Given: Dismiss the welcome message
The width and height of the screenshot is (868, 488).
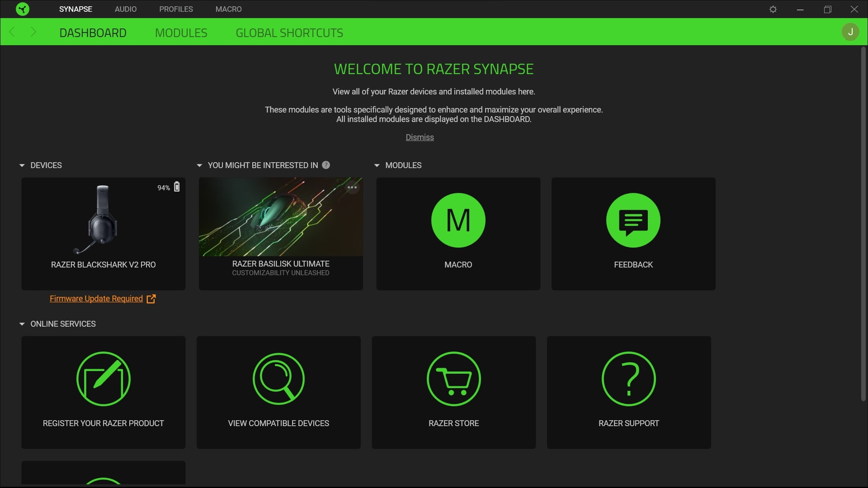Looking at the screenshot, I should point(420,137).
